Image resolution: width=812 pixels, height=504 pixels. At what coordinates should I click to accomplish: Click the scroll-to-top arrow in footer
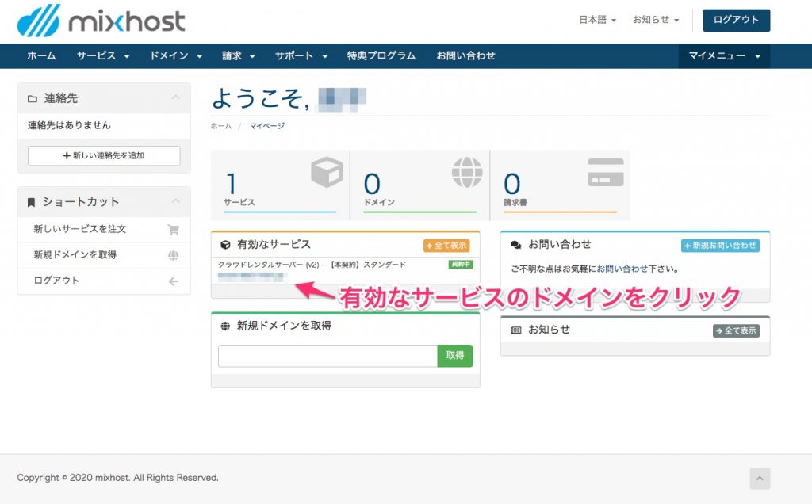pos(760,478)
